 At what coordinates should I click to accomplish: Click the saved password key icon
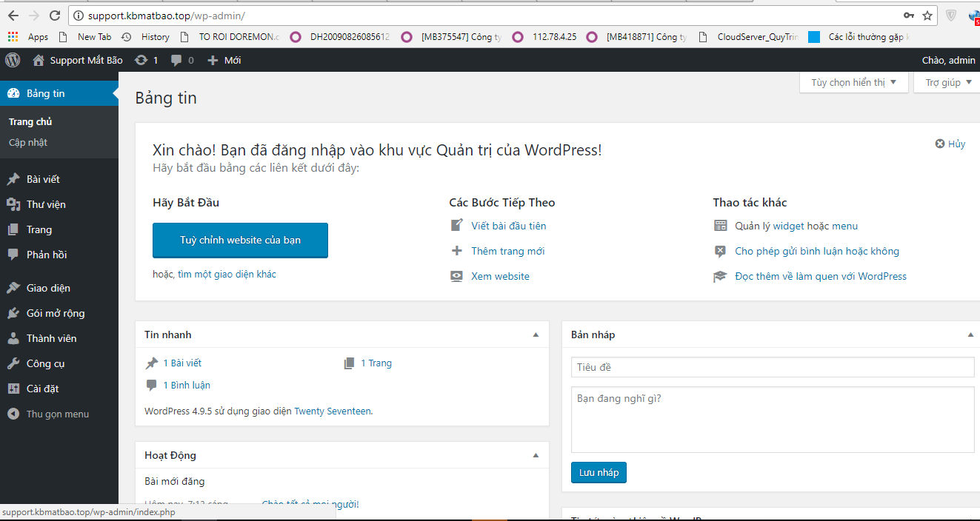[x=909, y=16]
